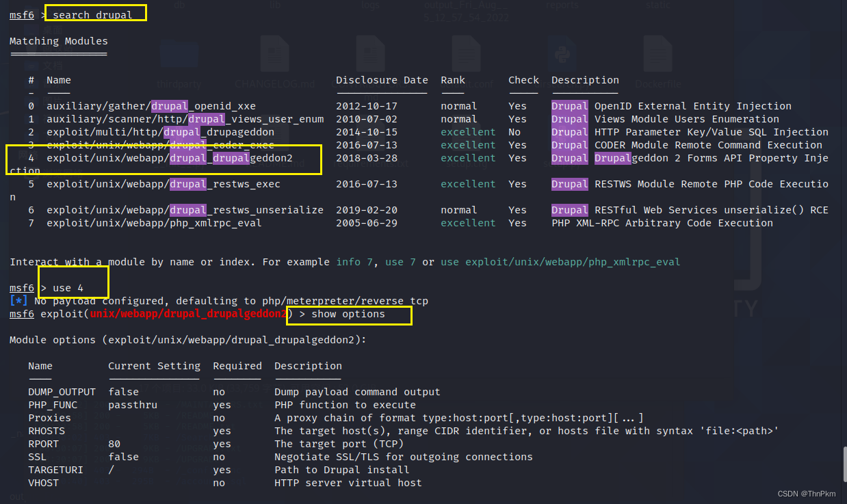Click 'Negotiate SSL/TLS for outgoing connections' description

(404, 457)
